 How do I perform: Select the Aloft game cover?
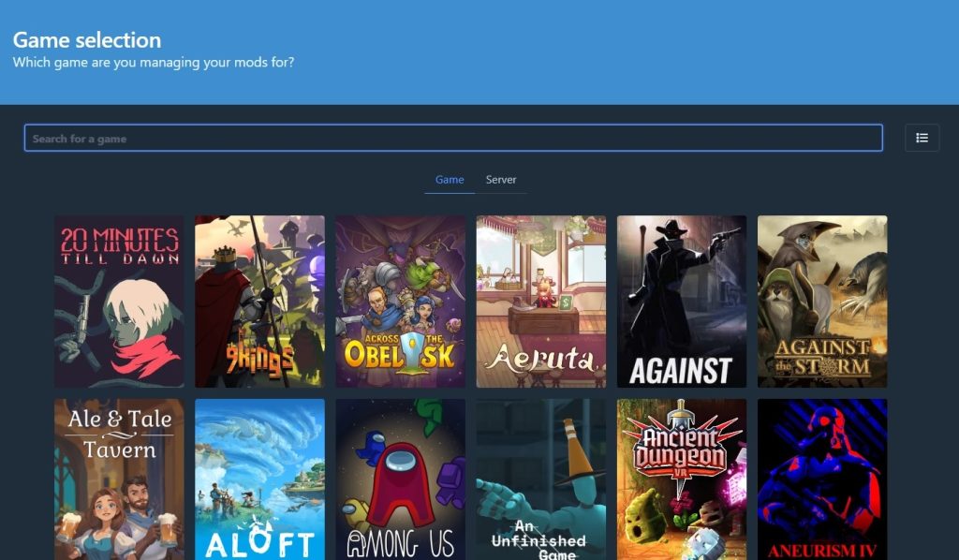click(260, 479)
